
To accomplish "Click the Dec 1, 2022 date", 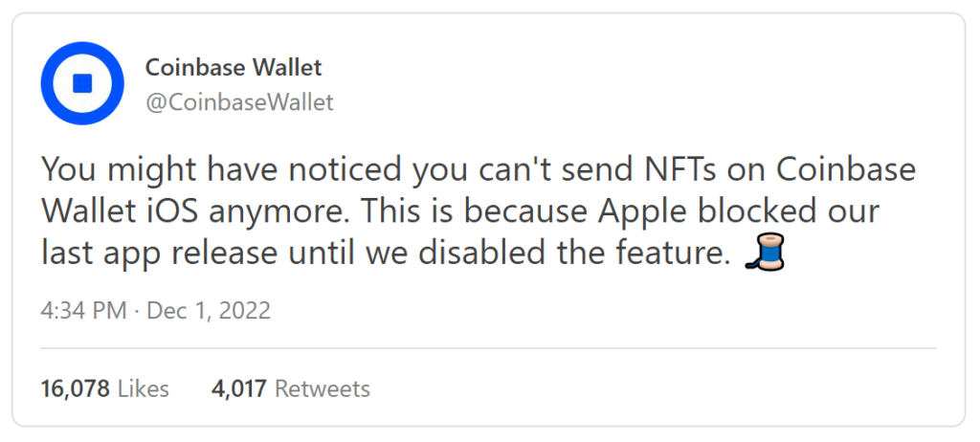I will coord(209,311).
